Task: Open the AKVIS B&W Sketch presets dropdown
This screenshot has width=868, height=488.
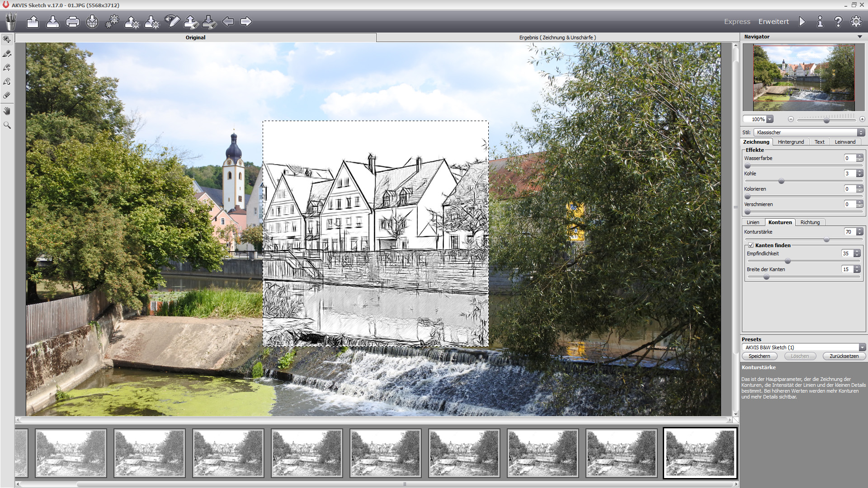Action: pyautogui.click(x=804, y=347)
